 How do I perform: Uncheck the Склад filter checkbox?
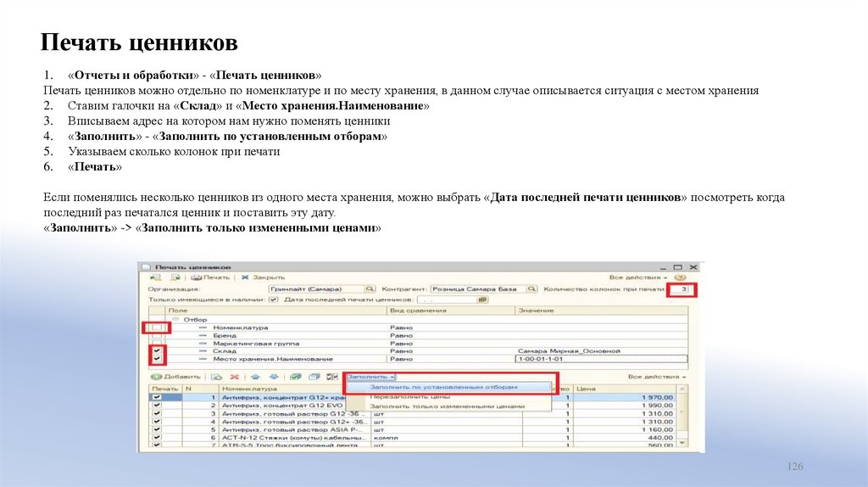(x=157, y=351)
